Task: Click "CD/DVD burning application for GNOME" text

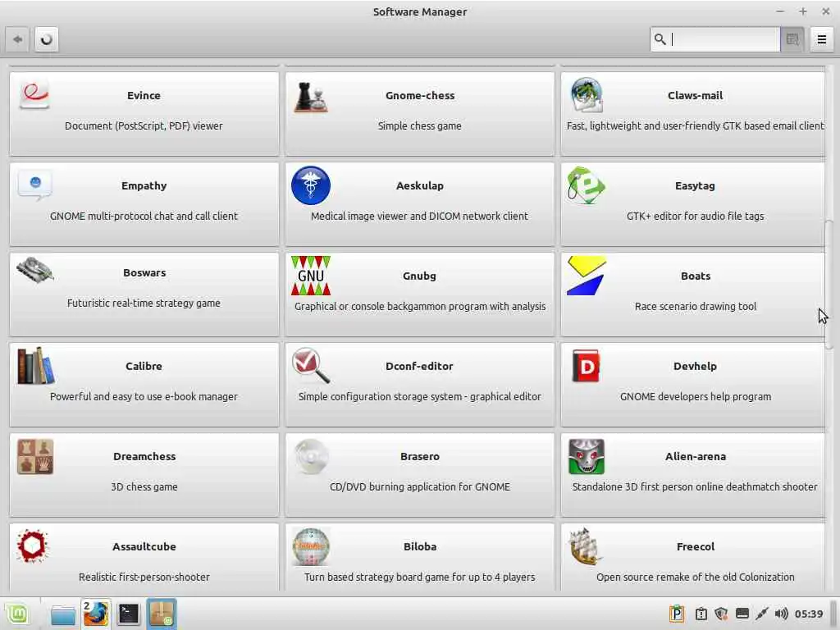Action: click(420, 486)
